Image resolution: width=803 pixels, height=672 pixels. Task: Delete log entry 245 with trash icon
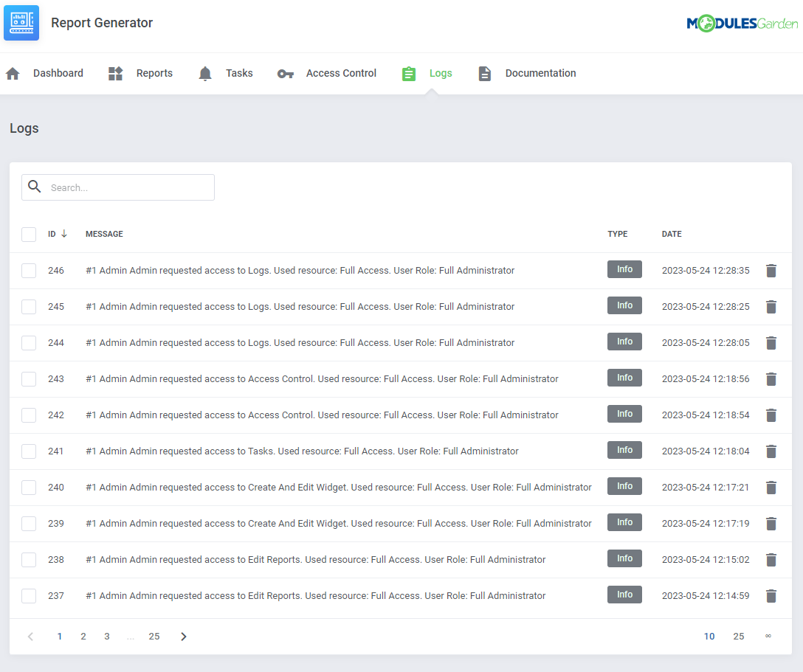pos(771,307)
